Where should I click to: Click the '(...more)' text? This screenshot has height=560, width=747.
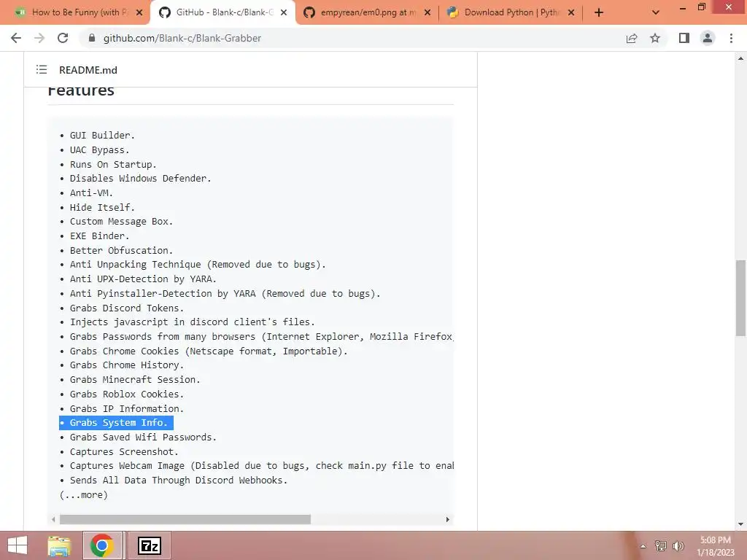click(84, 495)
